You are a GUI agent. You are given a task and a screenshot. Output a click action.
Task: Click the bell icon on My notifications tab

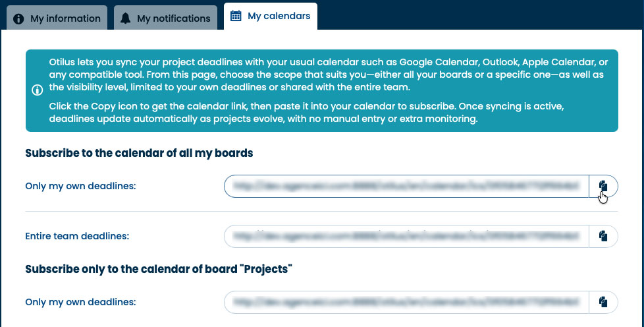126,18
